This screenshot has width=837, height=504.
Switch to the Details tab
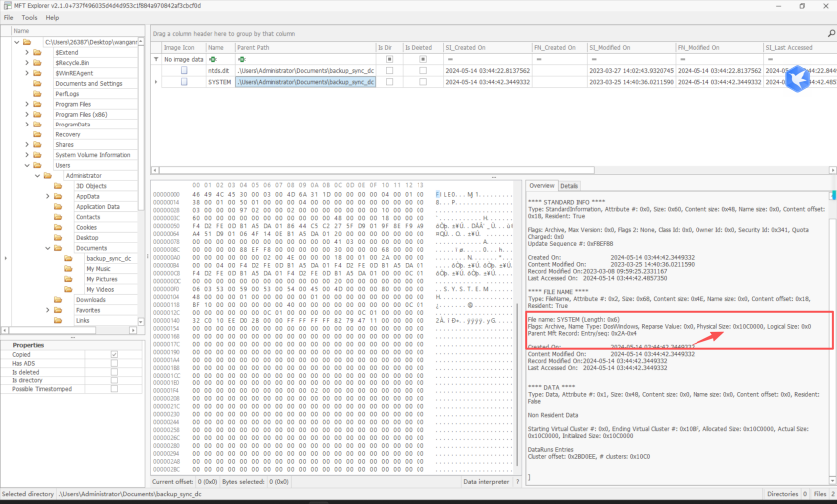(x=569, y=186)
